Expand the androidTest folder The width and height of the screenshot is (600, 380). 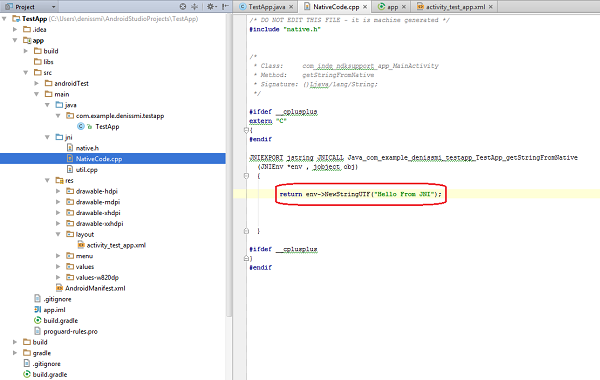(x=36, y=83)
